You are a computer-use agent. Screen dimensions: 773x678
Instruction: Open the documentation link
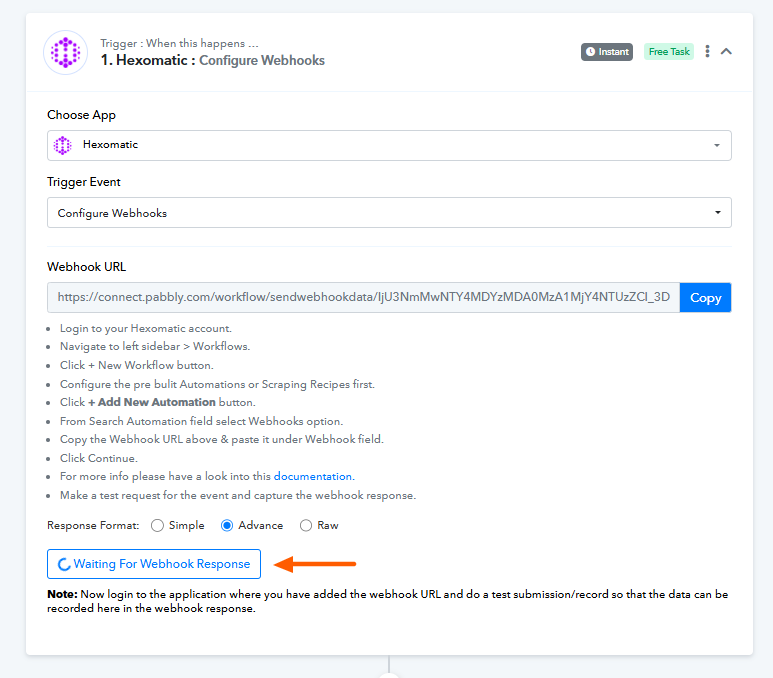313,476
